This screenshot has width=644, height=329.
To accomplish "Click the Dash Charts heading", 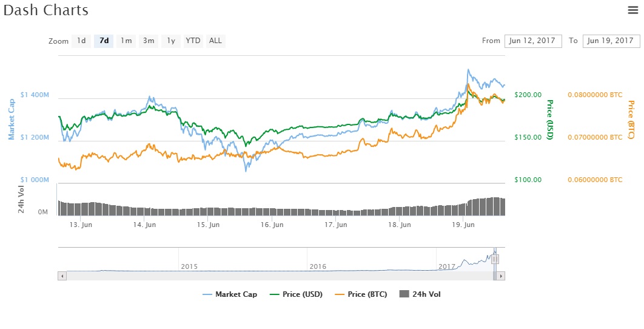I will point(45,10).
